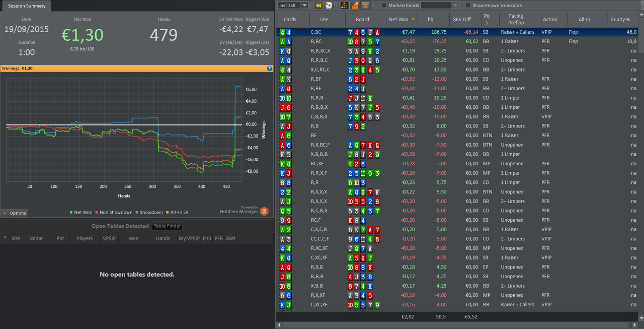Click the orange bar chart toolbar icon
The image size is (644, 329).
tap(355, 6)
